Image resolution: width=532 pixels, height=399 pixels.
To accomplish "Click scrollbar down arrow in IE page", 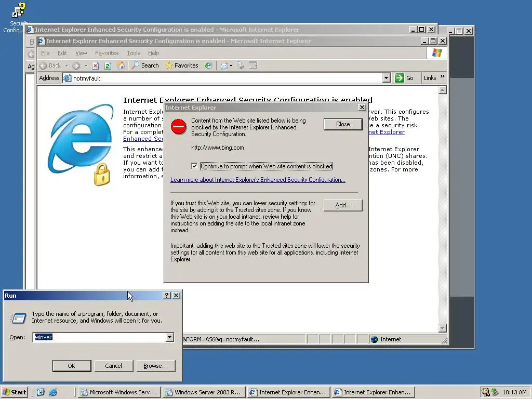I will pos(442,328).
